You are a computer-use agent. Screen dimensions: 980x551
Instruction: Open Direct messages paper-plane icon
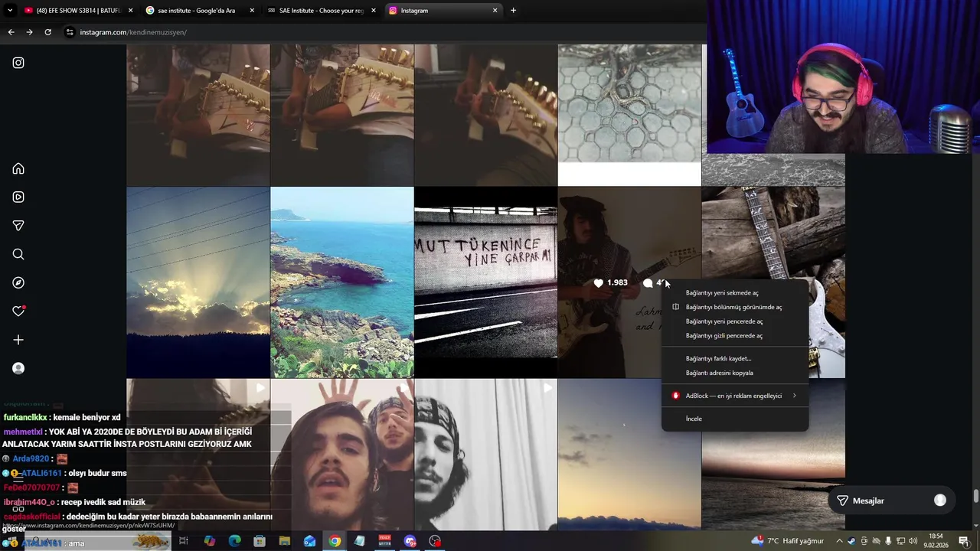coord(18,226)
